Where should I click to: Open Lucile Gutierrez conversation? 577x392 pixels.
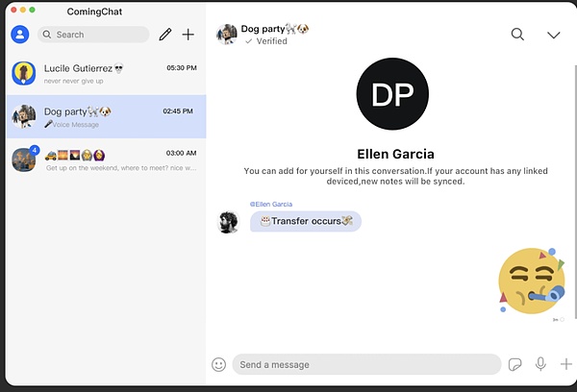(104, 74)
